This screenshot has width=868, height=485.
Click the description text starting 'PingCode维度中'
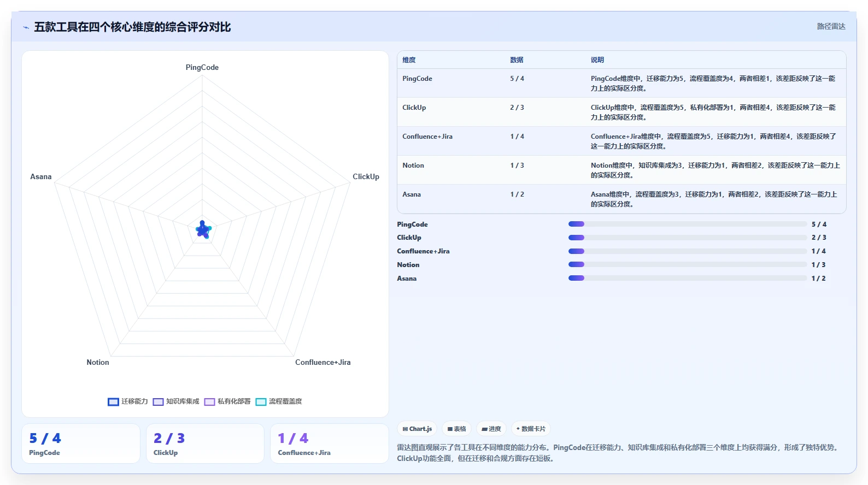coord(713,83)
